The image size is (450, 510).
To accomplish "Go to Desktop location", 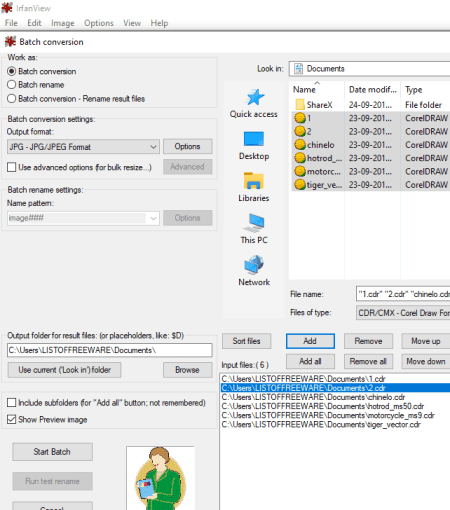I will [x=254, y=146].
